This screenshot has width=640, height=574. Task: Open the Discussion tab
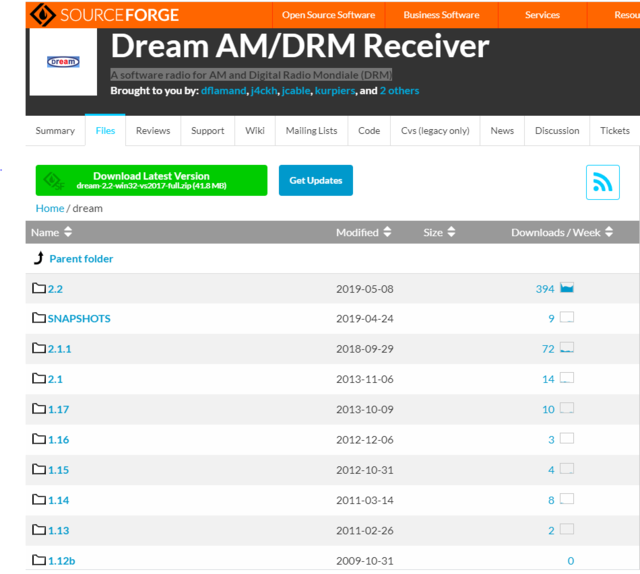(x=557, y=131)
